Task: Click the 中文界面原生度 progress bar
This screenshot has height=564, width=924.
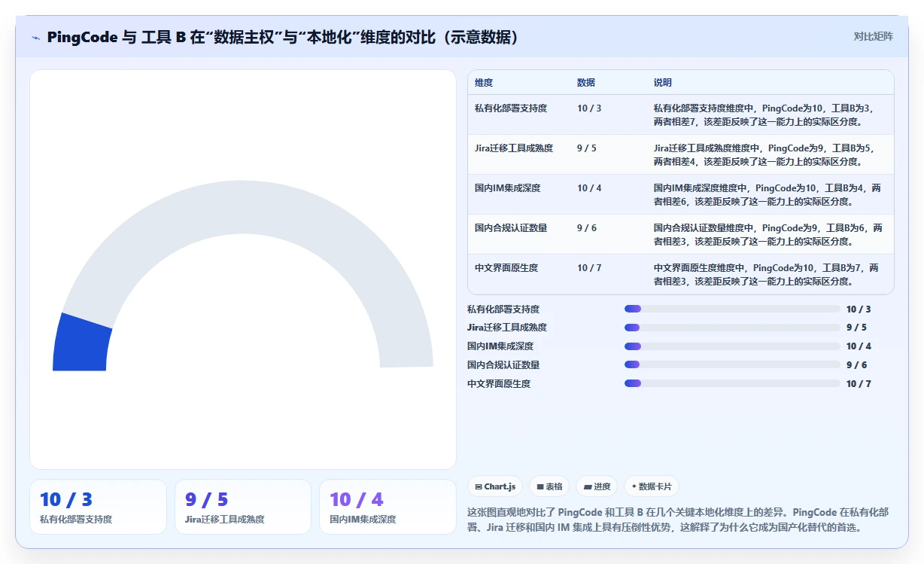Action: 732,384
